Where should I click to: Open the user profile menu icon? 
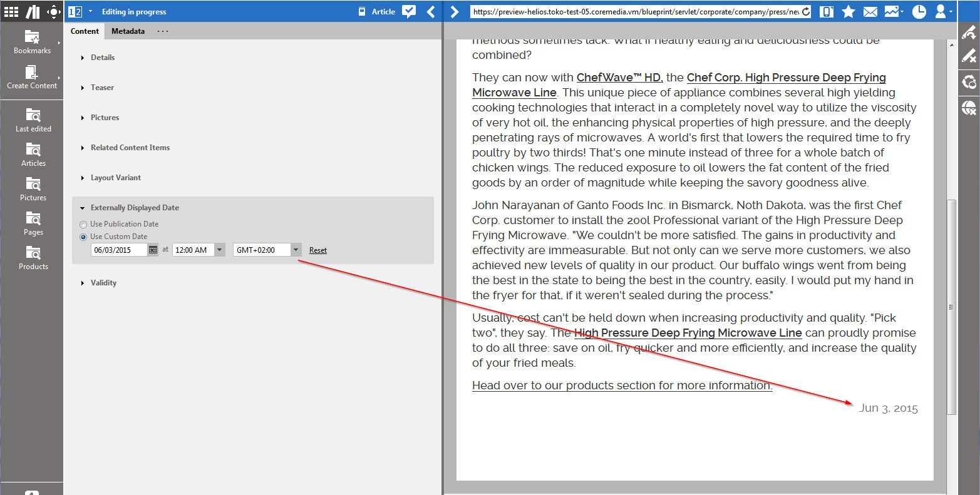pyautogui.click(x=943, y=11)
